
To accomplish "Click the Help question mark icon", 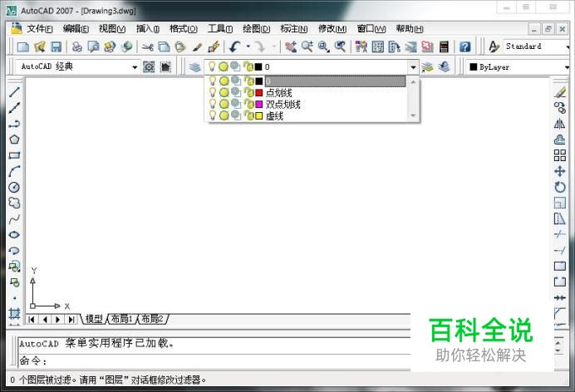I will coord(465,47).
